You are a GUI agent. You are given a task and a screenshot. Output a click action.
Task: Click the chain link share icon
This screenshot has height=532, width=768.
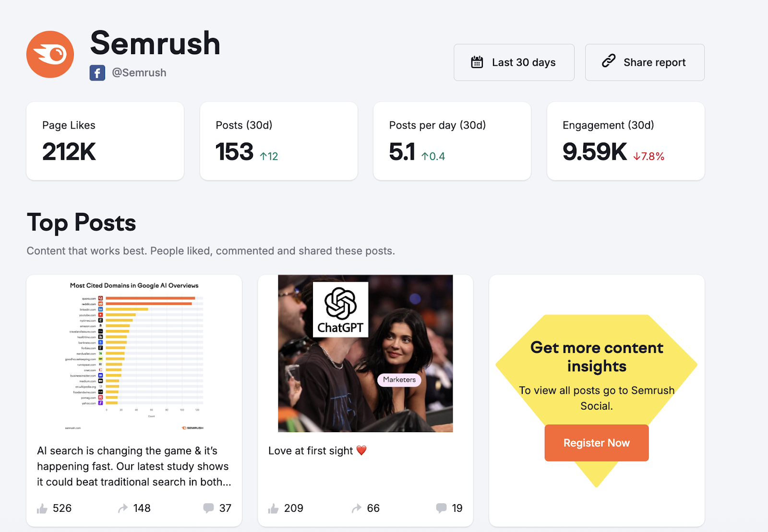pos(609,61)
